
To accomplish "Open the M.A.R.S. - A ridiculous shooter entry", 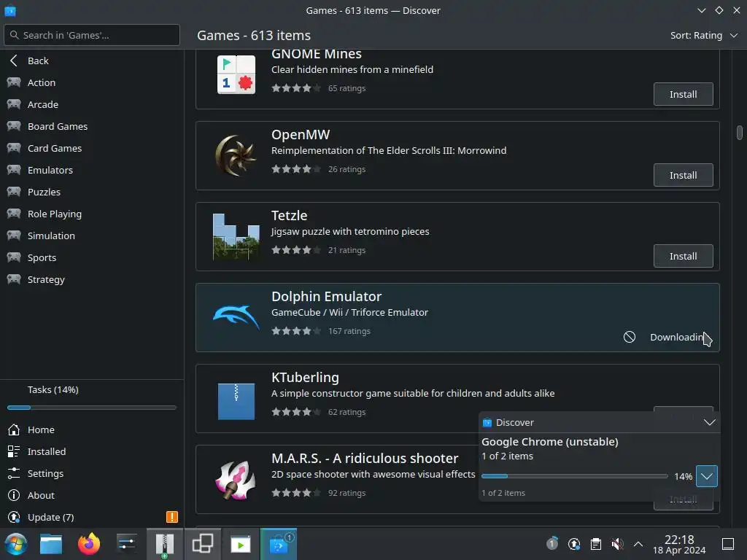I will tap(365, 458).
